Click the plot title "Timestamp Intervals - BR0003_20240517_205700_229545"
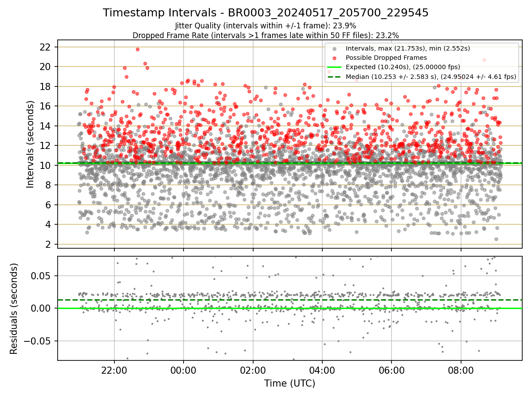The height and width of the screenshot is (399, 532). click(266, 13)
